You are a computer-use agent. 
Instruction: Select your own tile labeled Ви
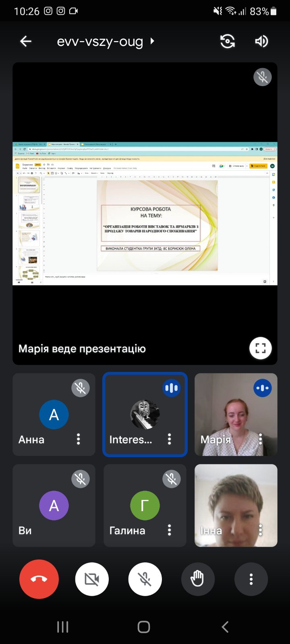[x=54, y=506]
